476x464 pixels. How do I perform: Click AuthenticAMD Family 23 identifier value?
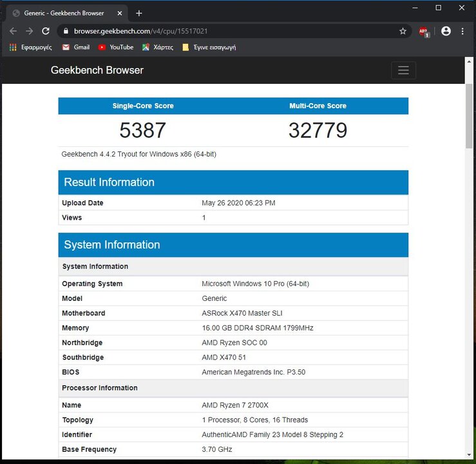[x=272, y=435]
